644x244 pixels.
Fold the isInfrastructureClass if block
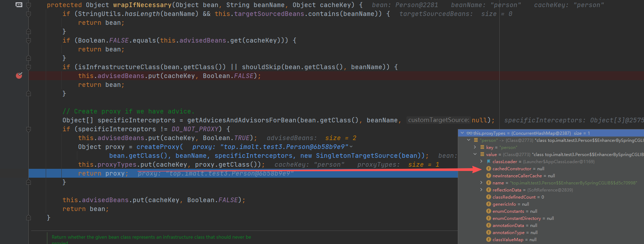click(29, 67)
